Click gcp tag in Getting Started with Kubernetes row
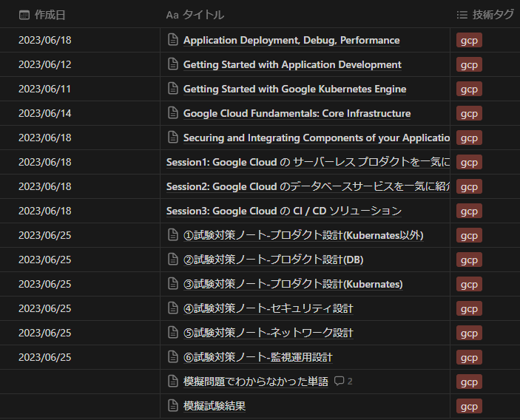Screen dimensions: 520x420 (469, 89)
